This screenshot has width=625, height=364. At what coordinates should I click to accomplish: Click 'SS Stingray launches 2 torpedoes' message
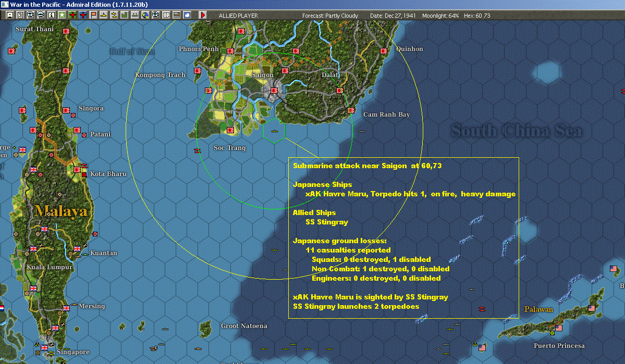[x=356, y=306]
